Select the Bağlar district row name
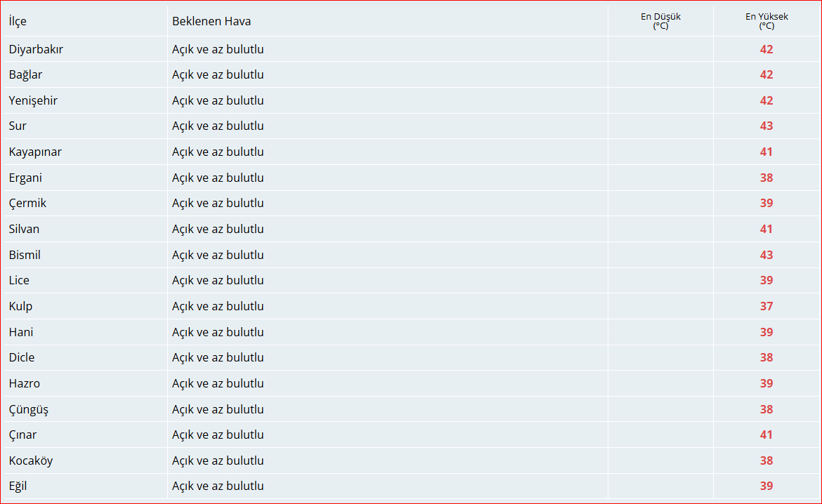This screenshot has width=822, height=504. coord(25,74)
